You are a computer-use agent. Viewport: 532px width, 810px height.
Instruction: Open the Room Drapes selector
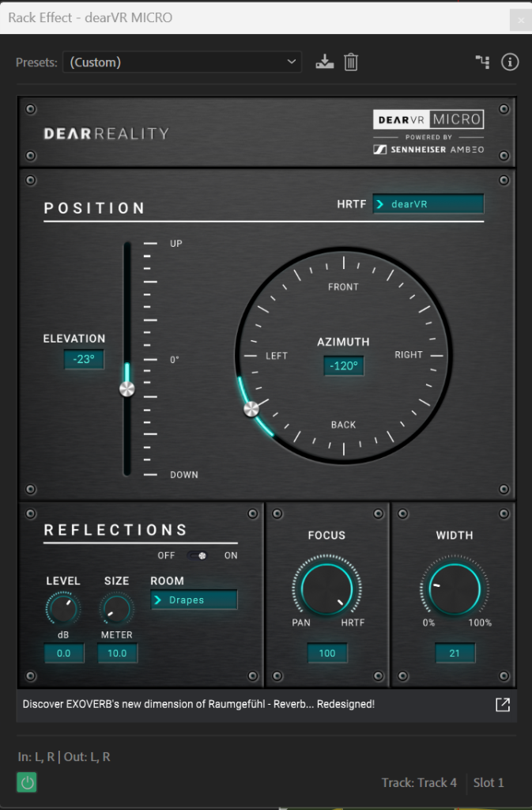194,600
